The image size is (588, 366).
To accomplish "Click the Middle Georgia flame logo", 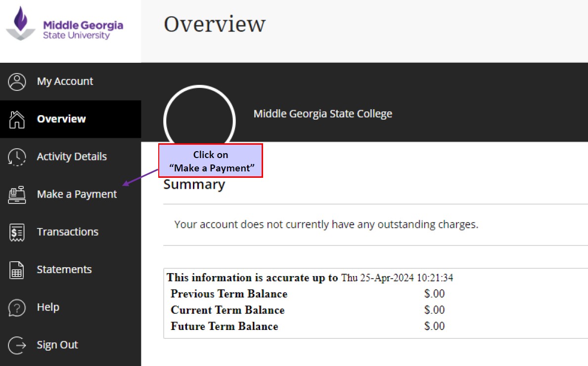I will [x=21, y=23].
